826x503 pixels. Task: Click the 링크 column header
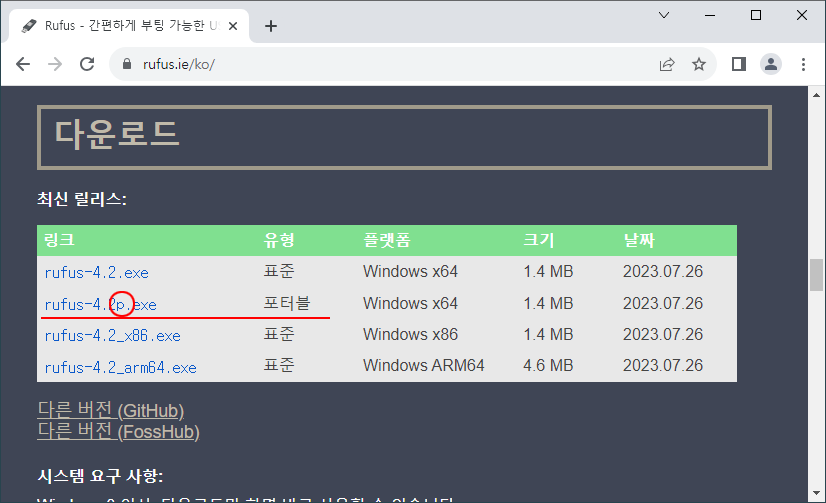coord(59,240)
